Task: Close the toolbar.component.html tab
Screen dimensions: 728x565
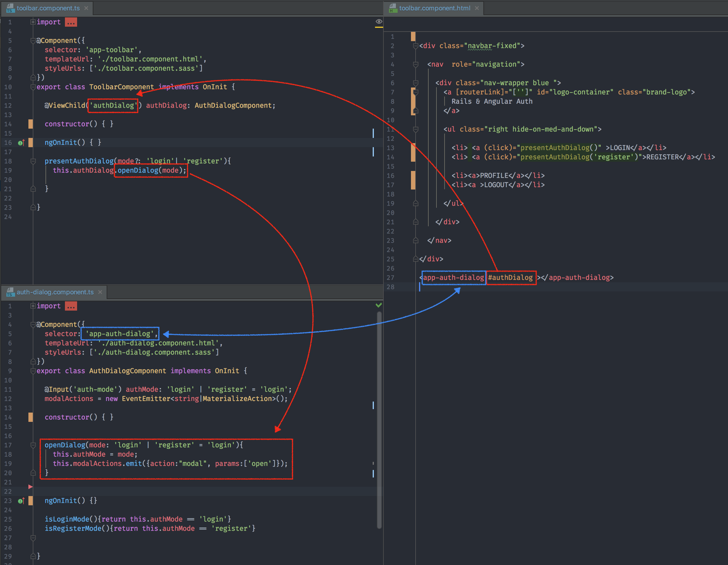Action: pos(477,8)
